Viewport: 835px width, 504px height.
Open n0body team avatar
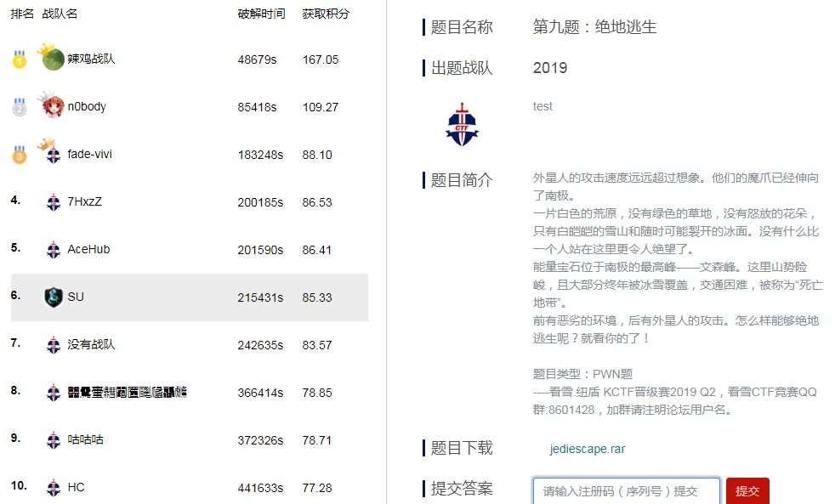pyautogui.click(x=53, y=106)
